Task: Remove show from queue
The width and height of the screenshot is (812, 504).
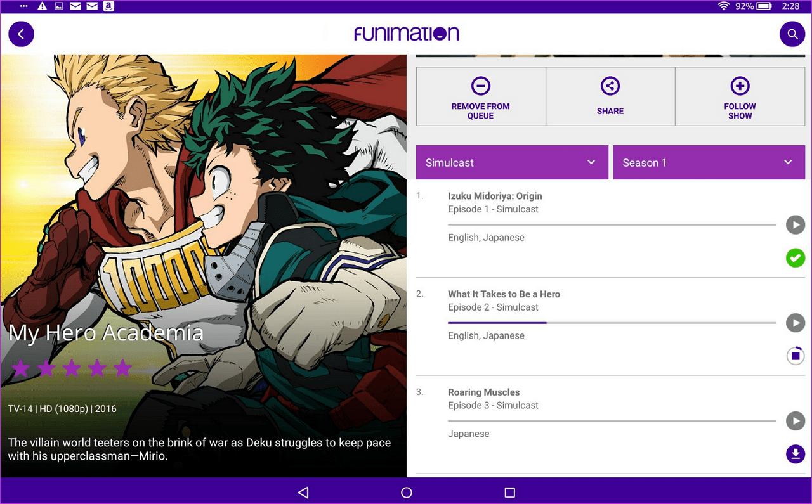Action: 481,97
